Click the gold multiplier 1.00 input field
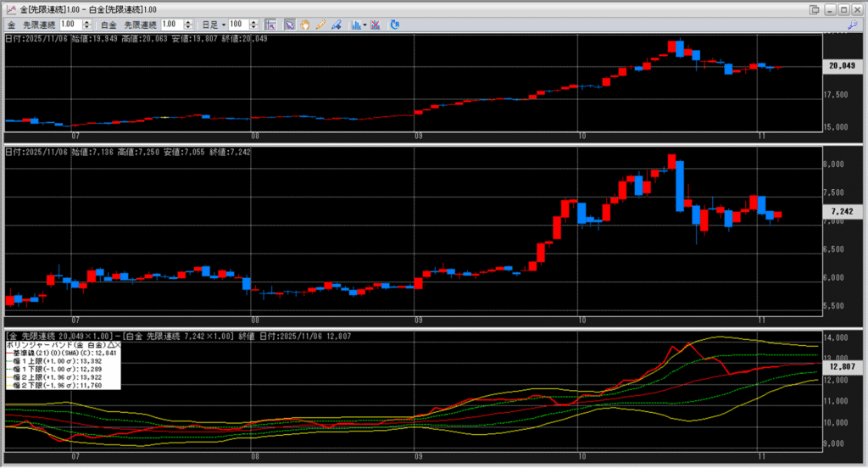The image size is (868, 468). click(x=70, y=25)
